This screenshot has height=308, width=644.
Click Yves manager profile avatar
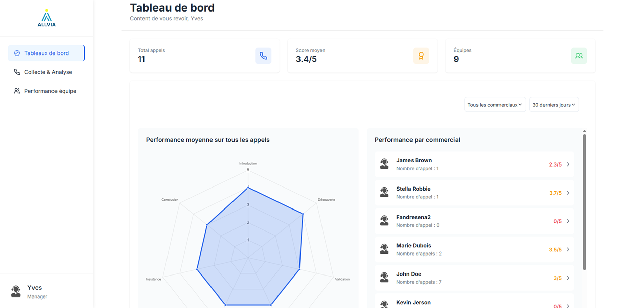pos(16,291)
